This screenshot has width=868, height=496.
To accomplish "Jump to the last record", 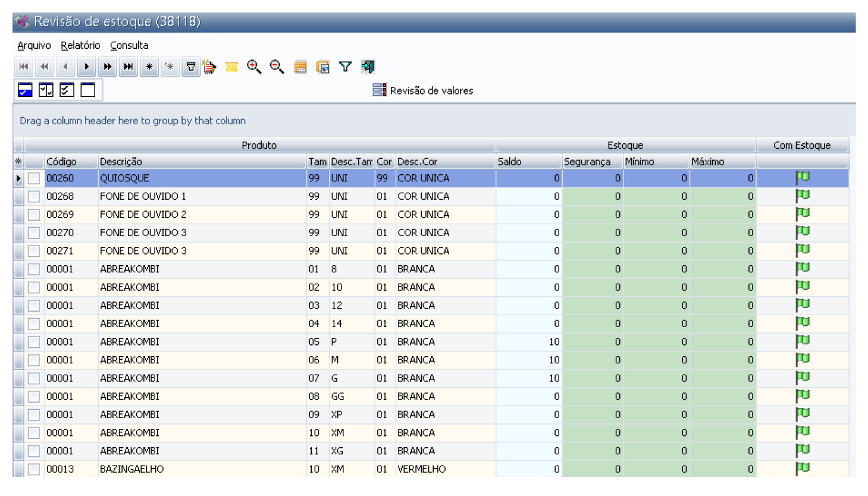I will click(x=128, y=67).
